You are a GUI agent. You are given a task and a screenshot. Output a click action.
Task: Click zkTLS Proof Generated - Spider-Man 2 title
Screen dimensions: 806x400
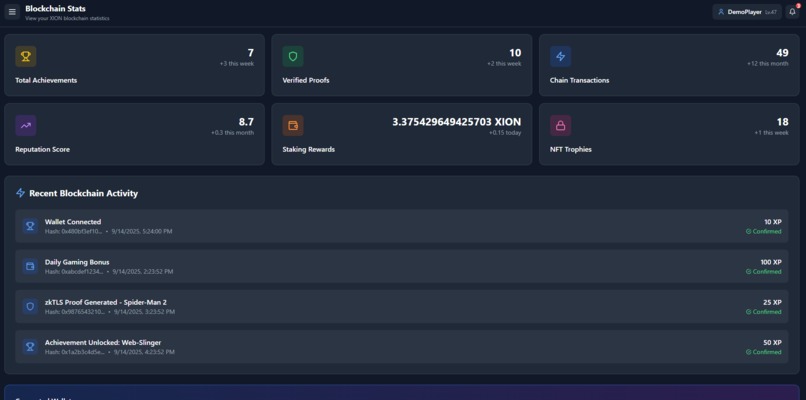(106, 302)
